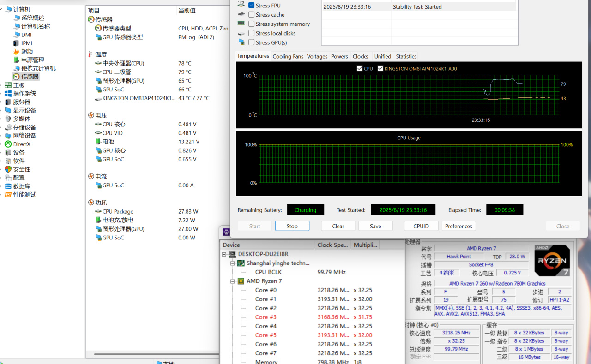Viewport: 591px width, 364px height.
Task: Click the Save button
Action: pos(375,226)
